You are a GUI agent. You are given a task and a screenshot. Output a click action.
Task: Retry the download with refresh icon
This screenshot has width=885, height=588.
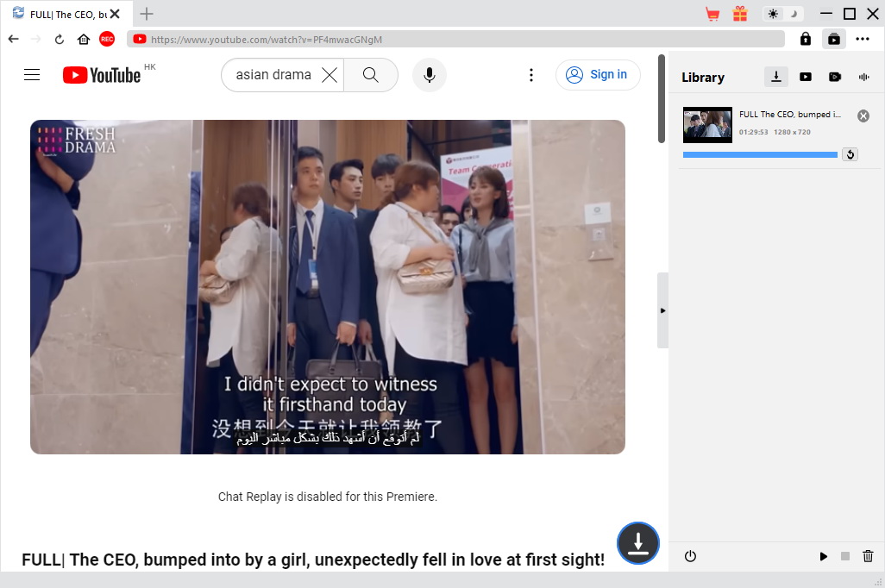pyautogui.click(x=850, y=154)
